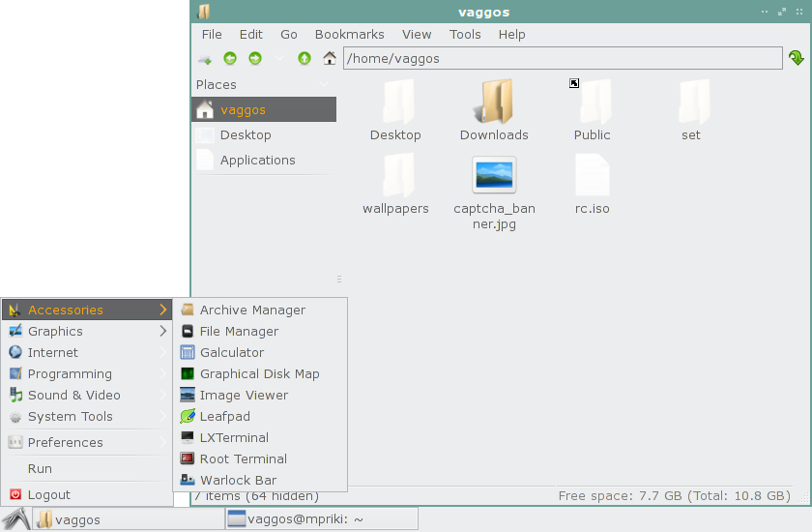
Task: Launch LXTerminal
Action: (260, 438)
